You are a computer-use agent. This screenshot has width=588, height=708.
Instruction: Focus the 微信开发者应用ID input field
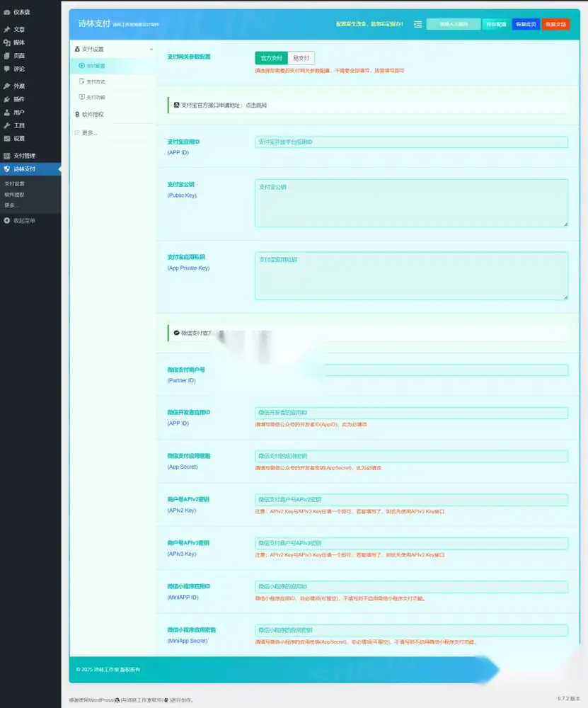pos(411,413)
